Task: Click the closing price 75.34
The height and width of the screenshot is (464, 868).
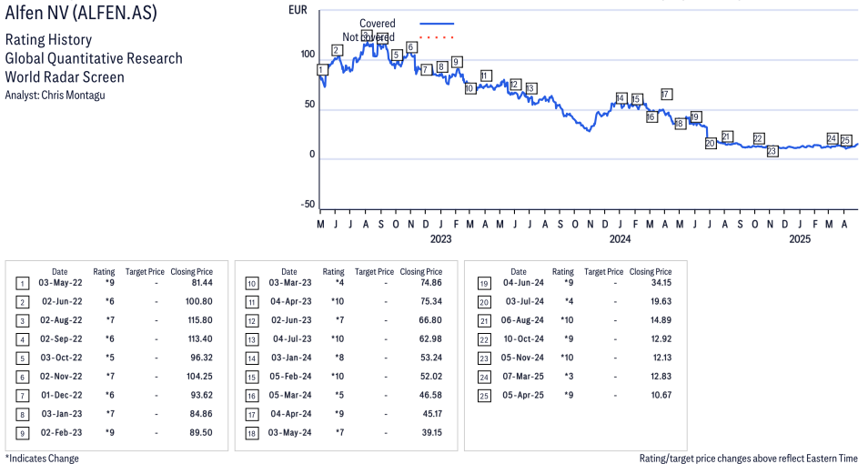Action: [431, 301]
